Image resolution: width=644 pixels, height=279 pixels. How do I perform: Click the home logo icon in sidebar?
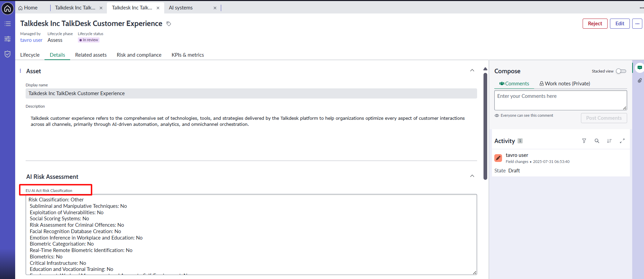pos(7,8)
